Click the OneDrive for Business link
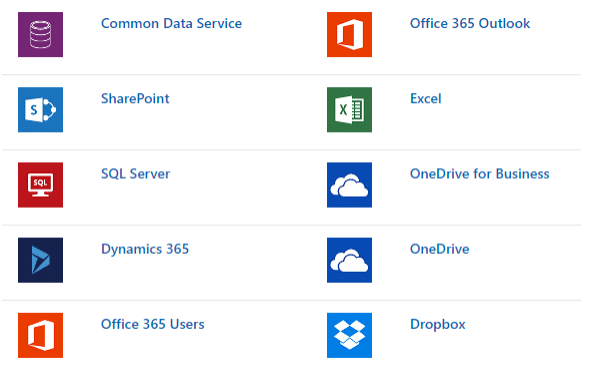Screen dimensions: 600x392 (479, 174)
